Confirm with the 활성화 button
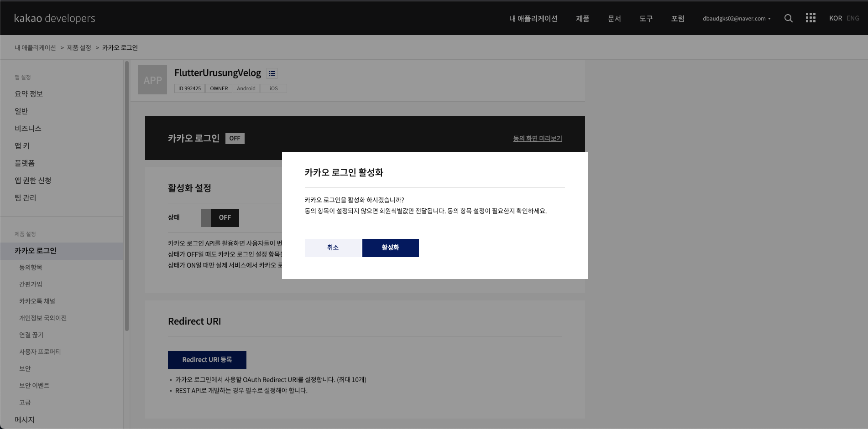Image resolution: width=868 pixels, height=429 pixels. coord(391,248)
